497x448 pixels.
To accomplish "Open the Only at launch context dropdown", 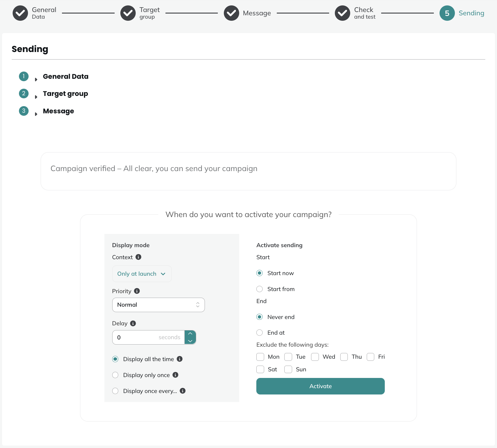I will (x=142, y=274).
